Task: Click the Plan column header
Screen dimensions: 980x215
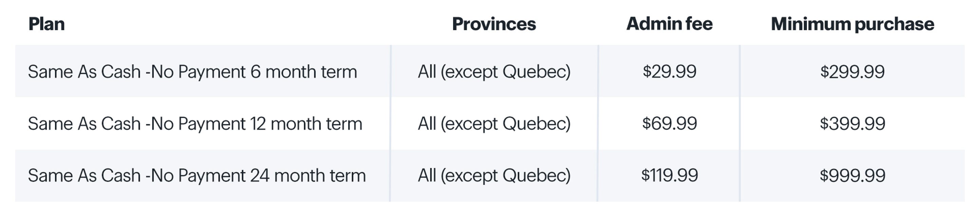Action: point(46,24)
